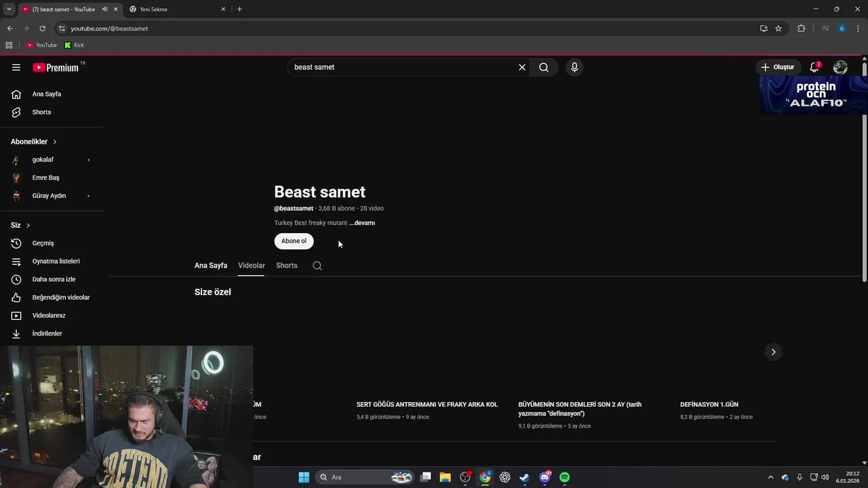Go back with browser back arrow
Screen dimensions: 868x488
pyautogui.click(x=9, y=28)
